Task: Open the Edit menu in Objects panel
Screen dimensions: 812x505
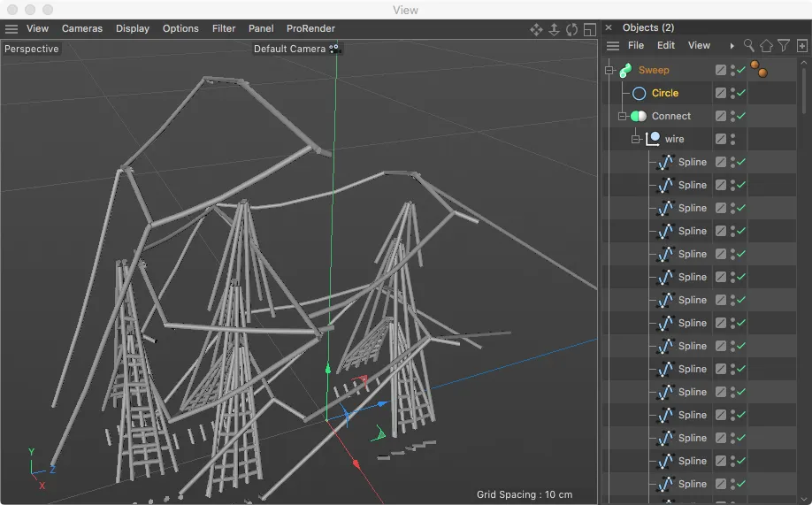Action: tap(666, 45)
